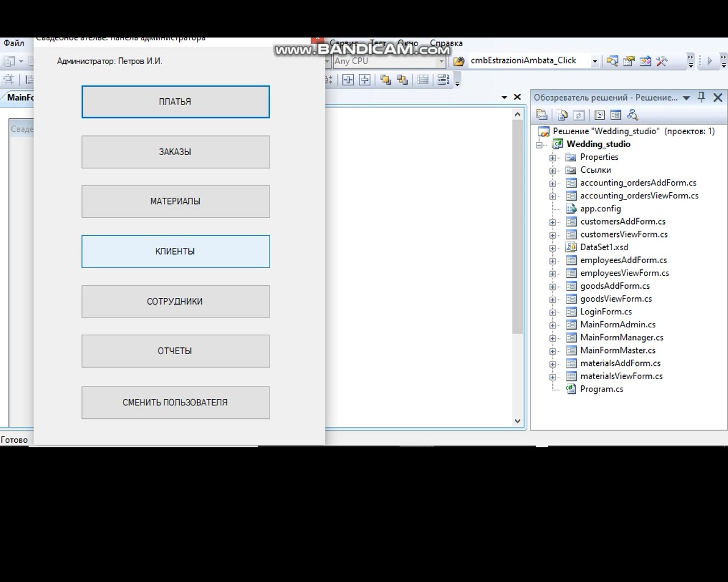The height and width of the screenshot is (582, 728).
Task: Expand the Properties folder node
Action: [x=552, y=157]
